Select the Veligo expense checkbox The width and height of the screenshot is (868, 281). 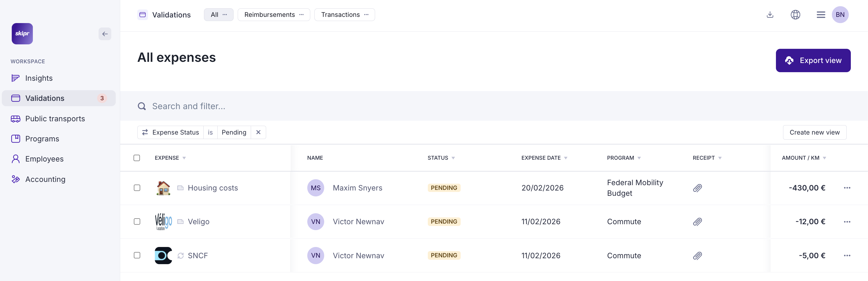(x=137, y=222)
